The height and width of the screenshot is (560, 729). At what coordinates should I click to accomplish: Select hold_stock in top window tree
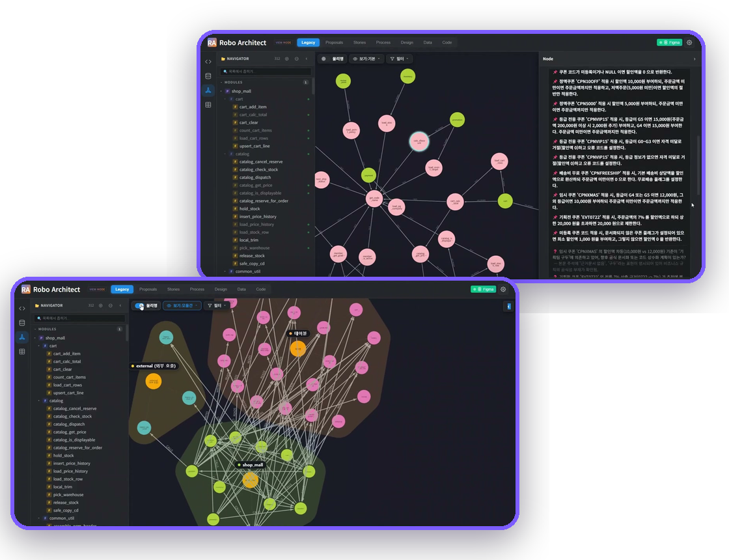[x=250, y=209]
